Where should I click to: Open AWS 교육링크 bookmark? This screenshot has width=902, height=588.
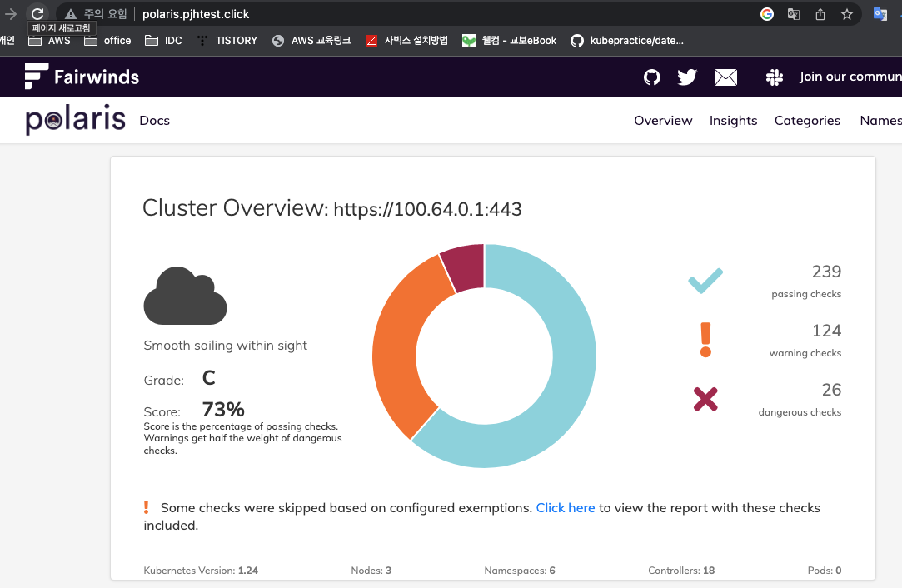(x=311, y=40)
